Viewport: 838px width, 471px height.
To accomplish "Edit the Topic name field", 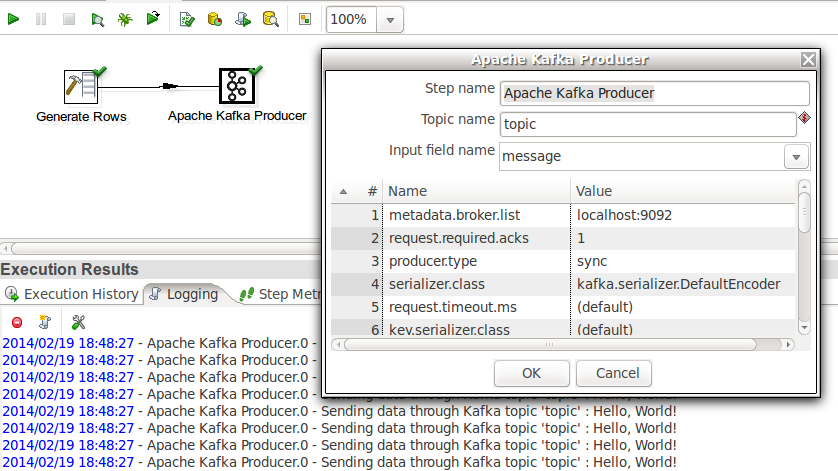I will (648, 124).
